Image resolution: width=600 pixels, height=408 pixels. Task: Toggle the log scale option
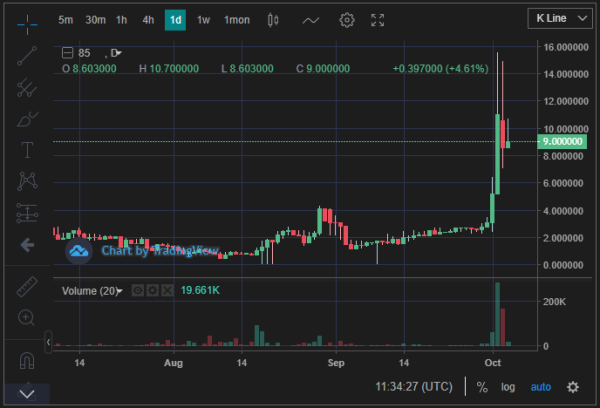tap(508, 387)
